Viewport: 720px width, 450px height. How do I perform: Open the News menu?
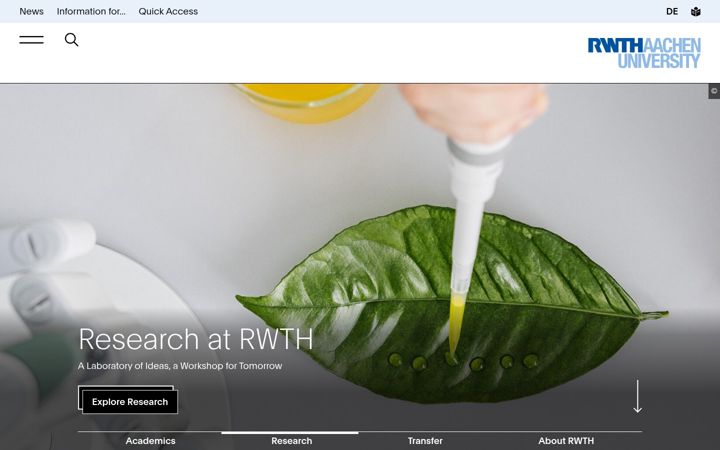click(x=31, y=11)
